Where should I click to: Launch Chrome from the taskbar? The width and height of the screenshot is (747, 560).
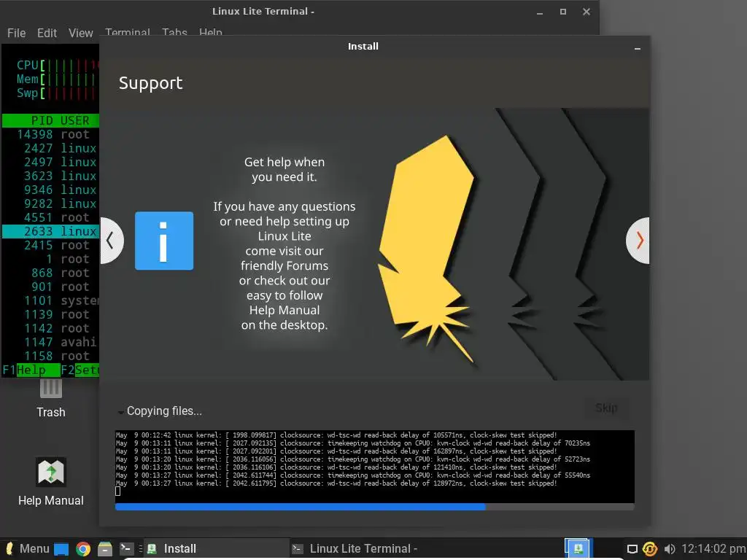coord(83,549)
